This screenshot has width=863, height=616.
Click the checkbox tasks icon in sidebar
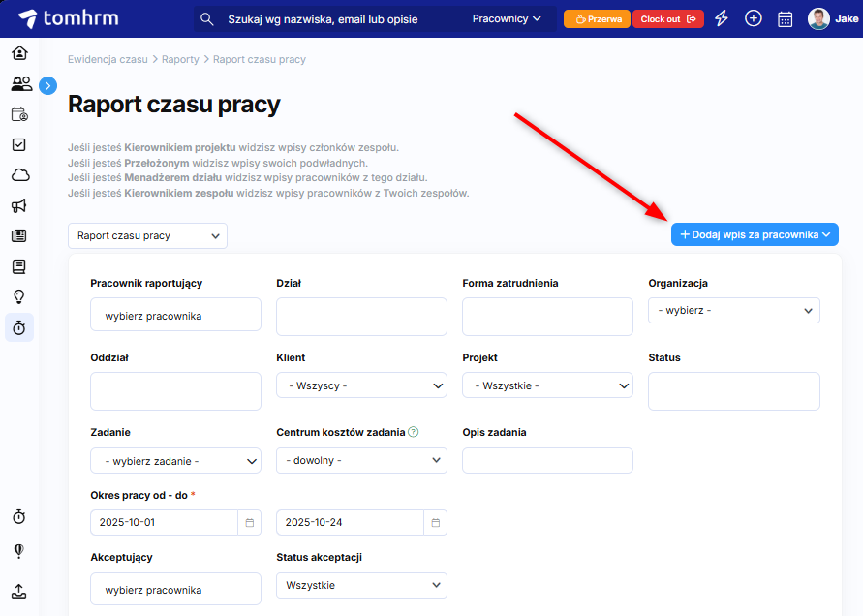(x=19, y=144)
